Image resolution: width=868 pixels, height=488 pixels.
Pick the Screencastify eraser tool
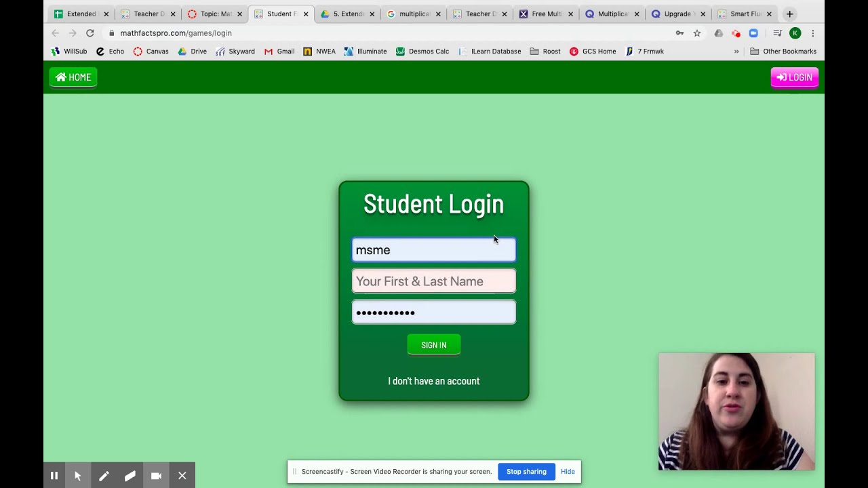pyautogui.click(x=130, y=476)
